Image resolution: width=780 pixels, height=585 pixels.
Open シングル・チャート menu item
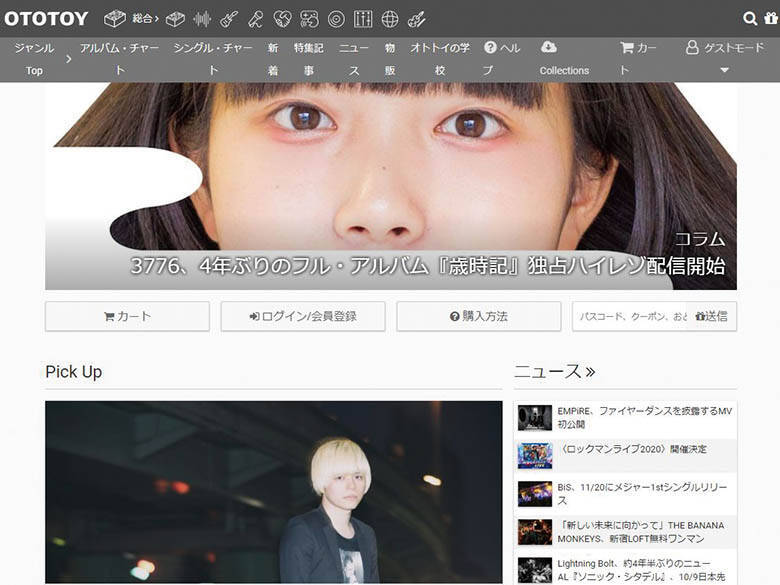213,59
